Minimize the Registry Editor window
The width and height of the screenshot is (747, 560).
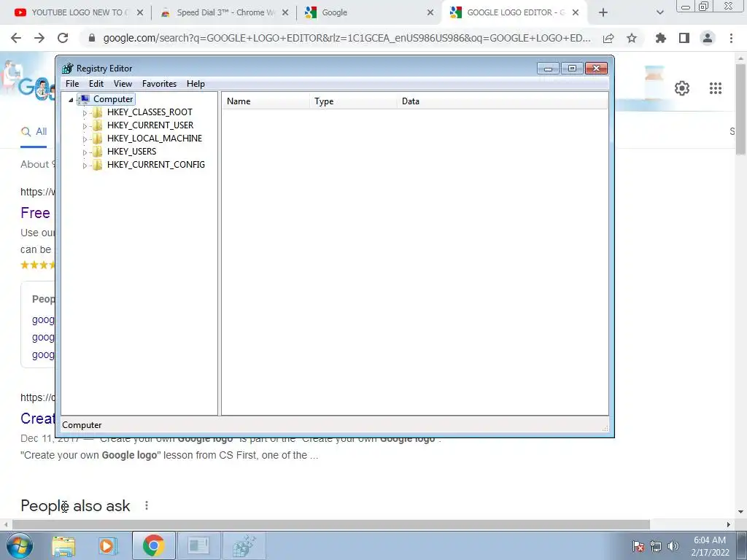[x=549, y=69]
